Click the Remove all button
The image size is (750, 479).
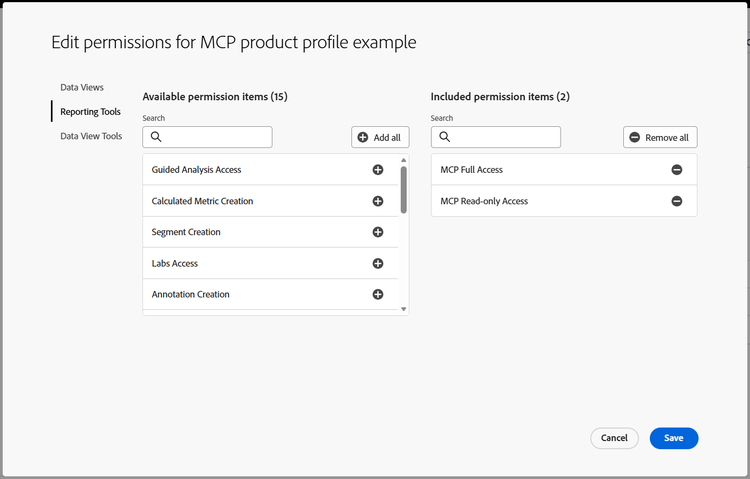click(660, 137)
